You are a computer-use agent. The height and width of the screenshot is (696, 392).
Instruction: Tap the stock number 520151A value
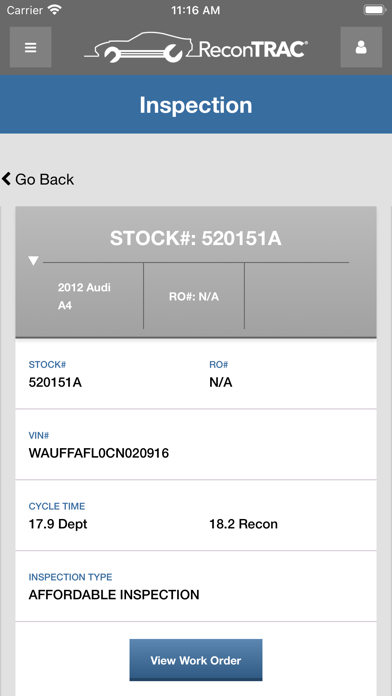pyautogui.click(x=55, y=382)
